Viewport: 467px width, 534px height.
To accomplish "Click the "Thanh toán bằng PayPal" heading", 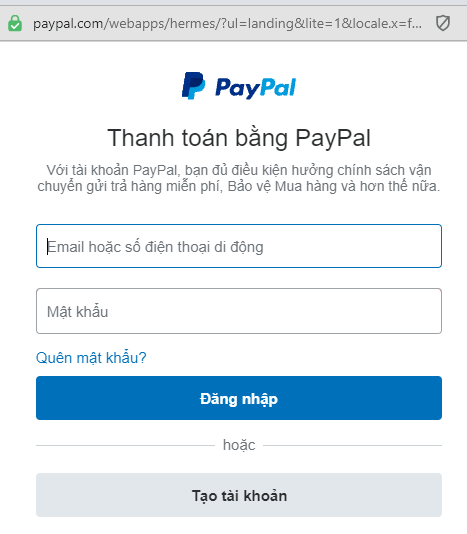I will pyautogui.click(x=239, y=138).
